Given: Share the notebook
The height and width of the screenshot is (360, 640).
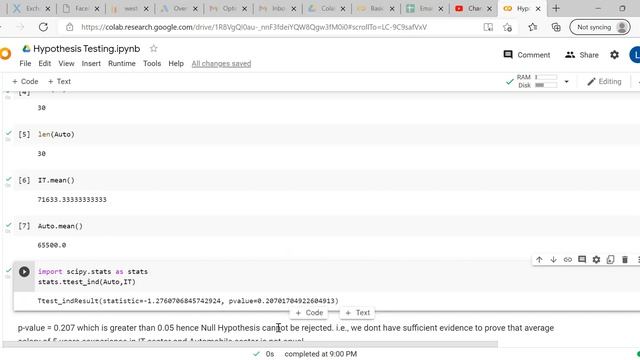Looking at the screenshot, I should pyautogui.click(x=582, y=55).
